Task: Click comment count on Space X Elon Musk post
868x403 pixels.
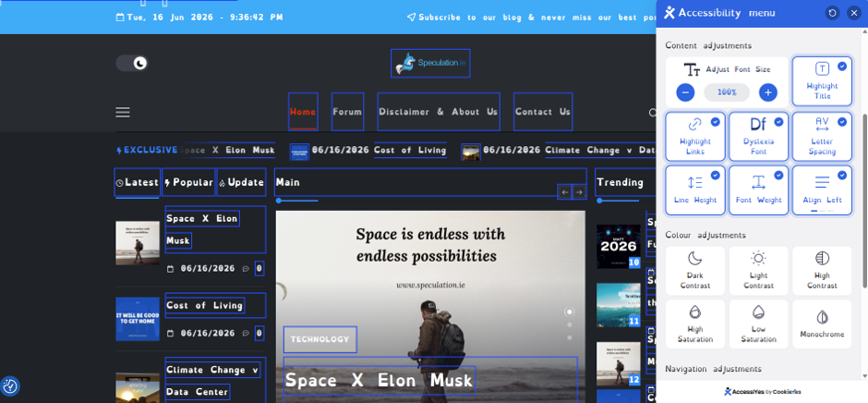Action: tap(259, 269)
